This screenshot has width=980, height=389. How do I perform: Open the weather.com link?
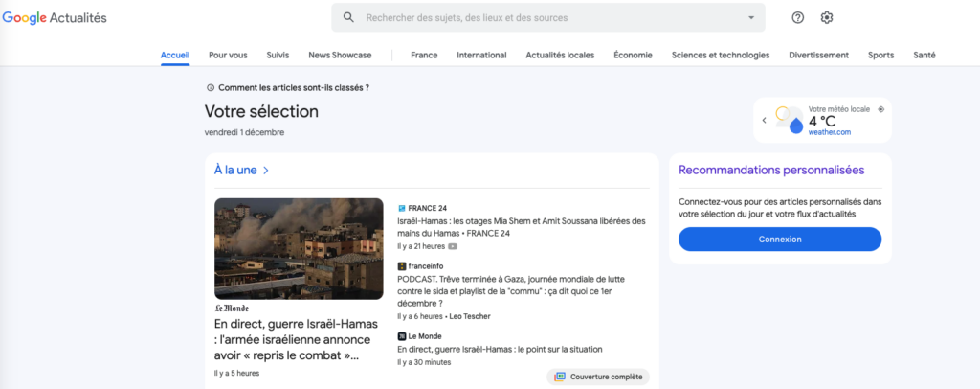click(x=829, y=132)
